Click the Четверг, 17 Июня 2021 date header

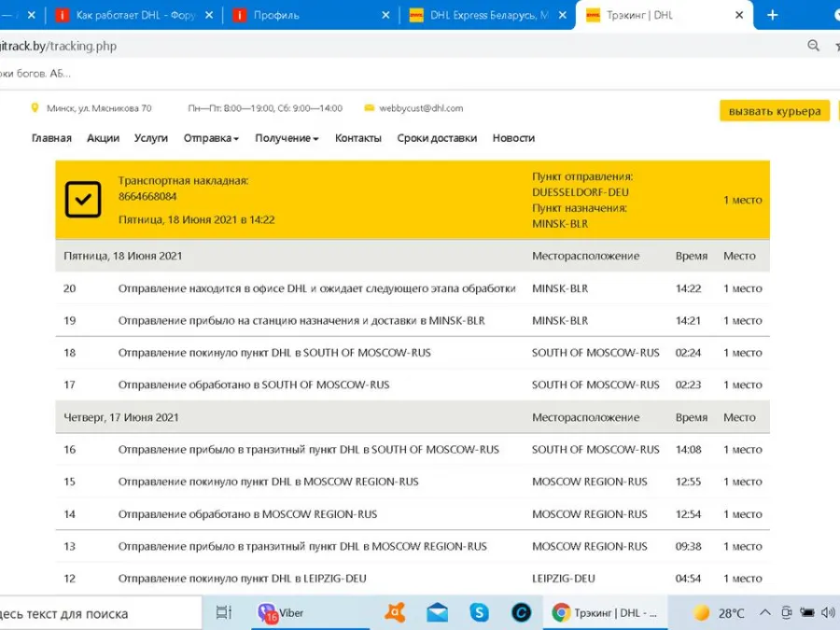click(x=121, y=417)
